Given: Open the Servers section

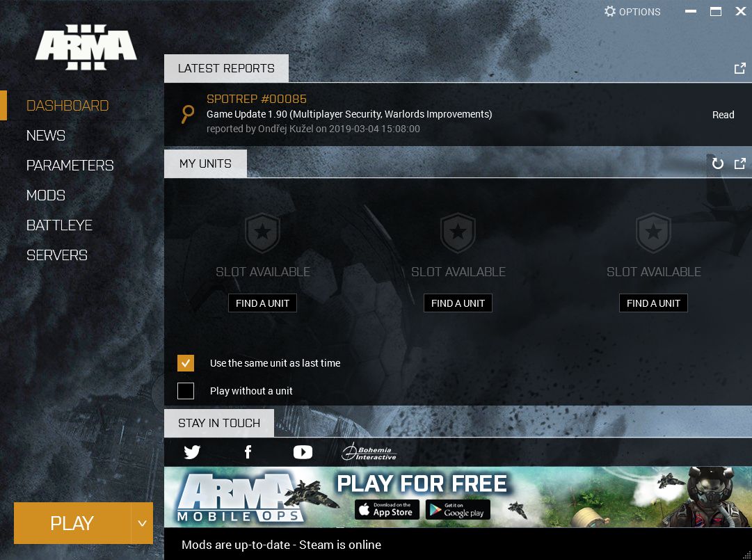Looking at the screenshot, I should tap(57, 255).
